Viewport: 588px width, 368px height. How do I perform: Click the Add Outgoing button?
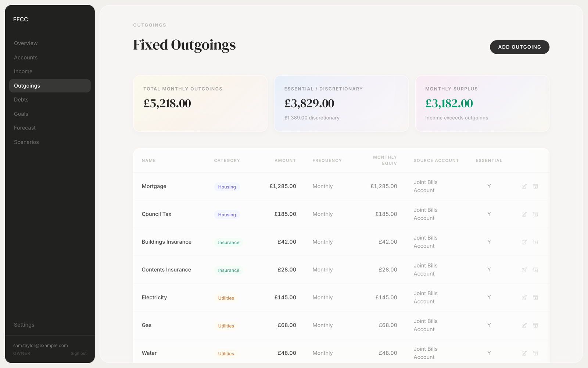coord(519,47)
